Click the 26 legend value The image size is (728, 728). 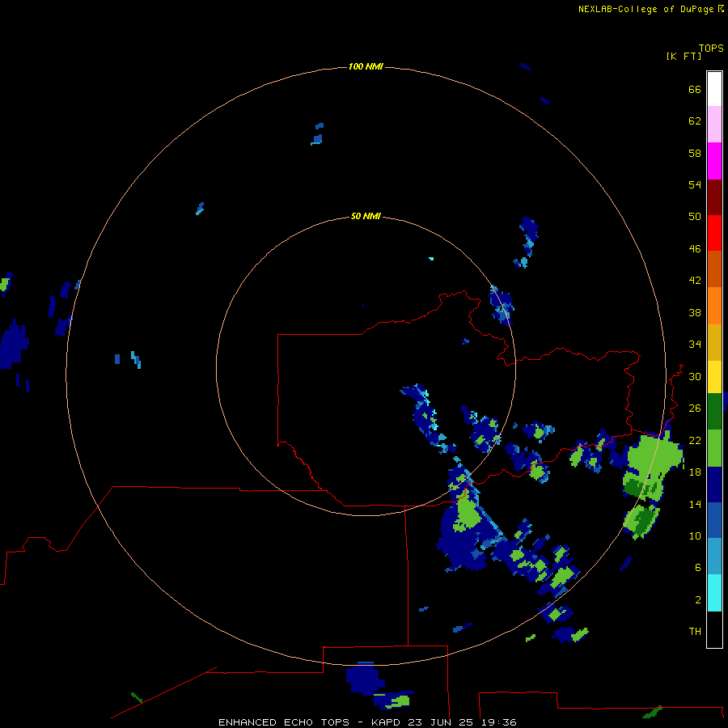[695, 408]
